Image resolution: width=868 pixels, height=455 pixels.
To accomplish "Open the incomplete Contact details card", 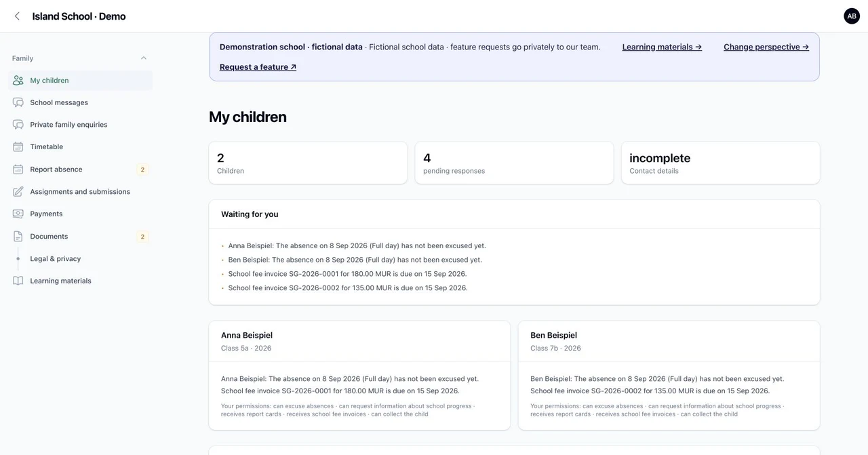I will [720, 163].
